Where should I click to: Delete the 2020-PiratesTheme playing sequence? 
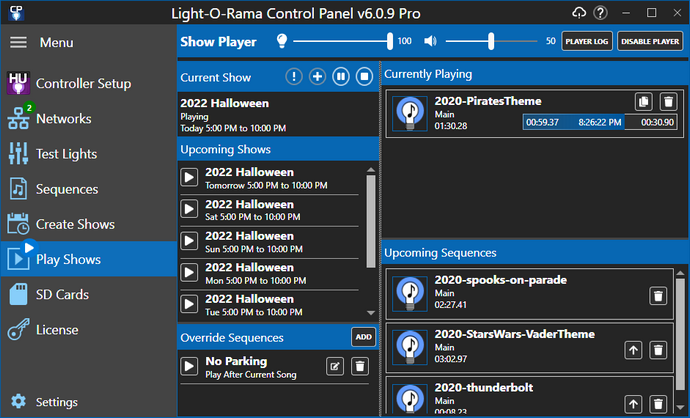668,102
